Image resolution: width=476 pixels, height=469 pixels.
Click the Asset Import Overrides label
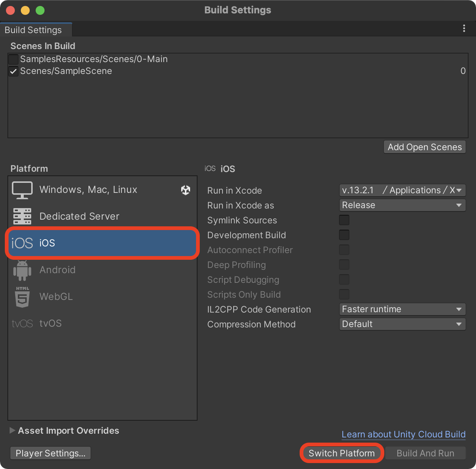[x=69, y=430]
